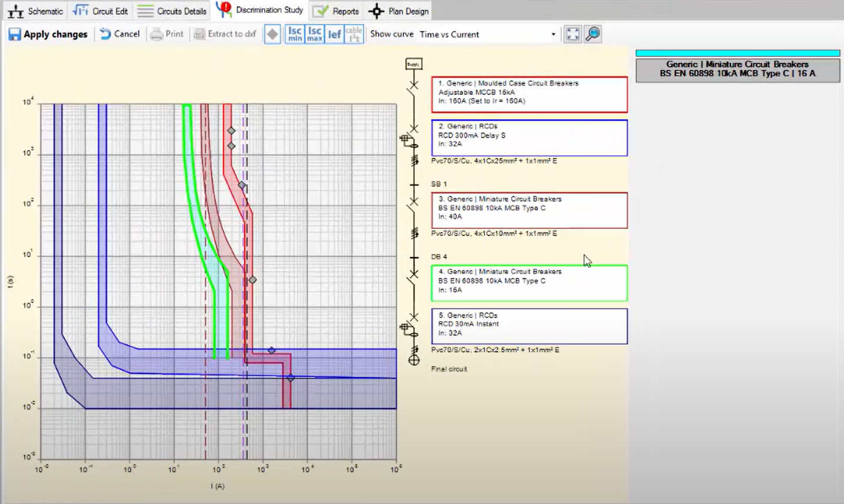The width and height of the screenshot is (844, 504).
Task: Click the Plan Design crosshair icon
Action: [x=376, y=11]
